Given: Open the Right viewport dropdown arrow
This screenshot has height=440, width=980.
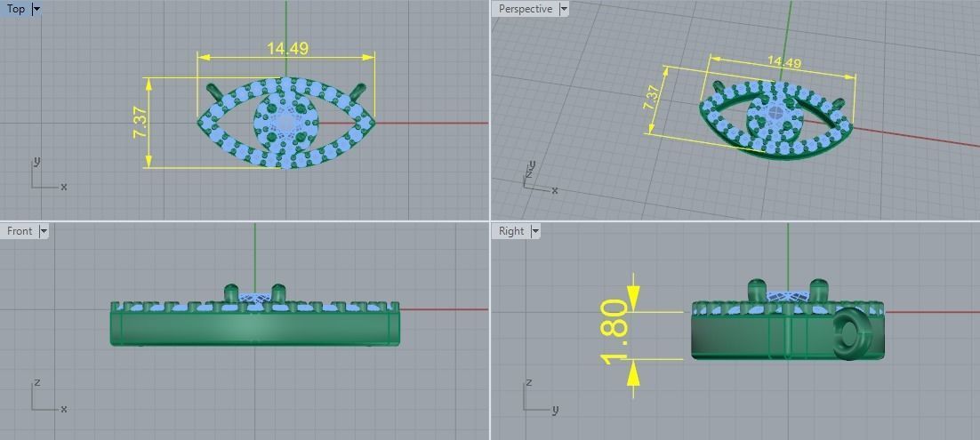Looking at the screenshot, I should pyautogui.click(x=535, y=230).
